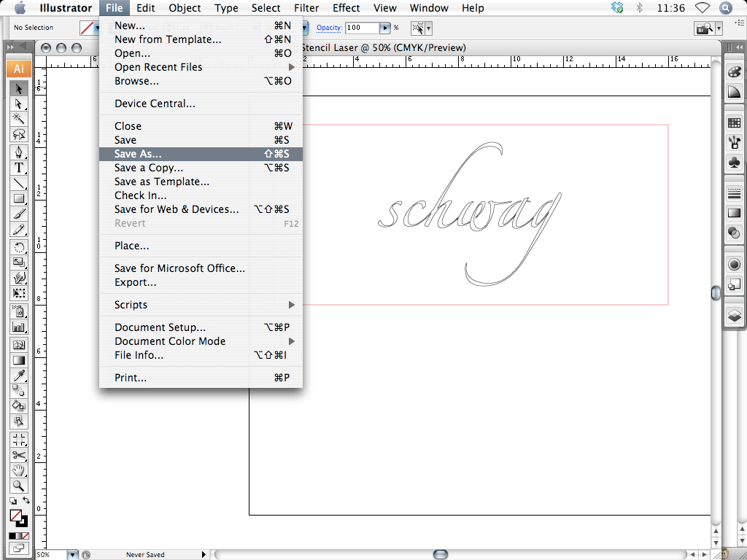Choose Save for Web & Devices…
The image size is (747, 560).
(201, 209)
